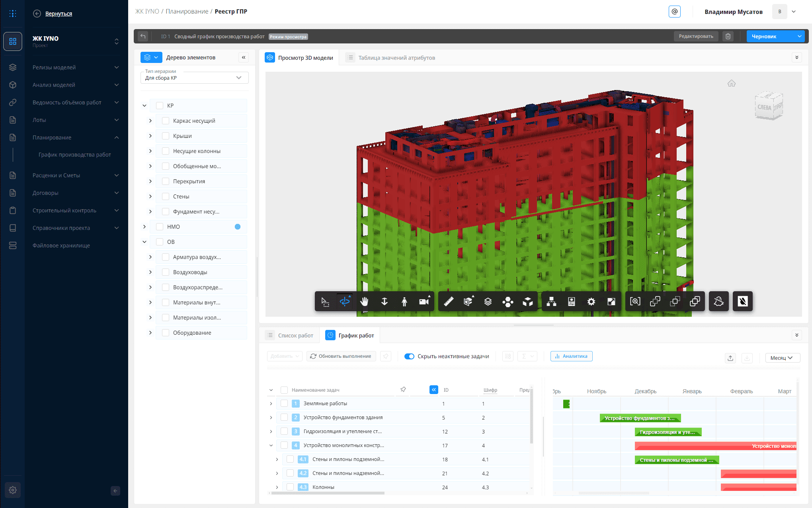
Task: Click the ЖК IYNO breadcrumb
Action: 147,11
